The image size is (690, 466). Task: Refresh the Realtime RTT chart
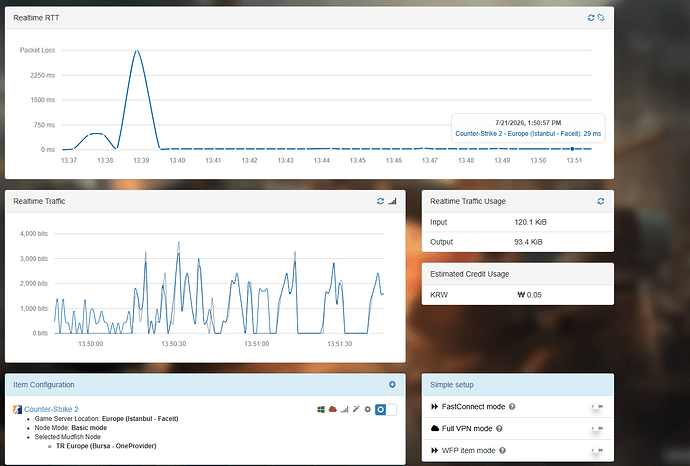coord(591,18)
